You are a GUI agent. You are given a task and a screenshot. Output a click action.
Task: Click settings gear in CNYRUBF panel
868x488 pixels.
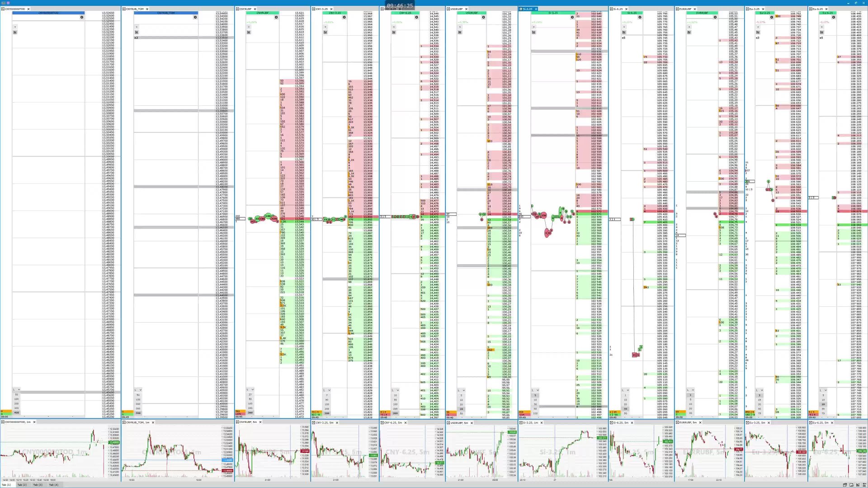pos(276,17)
